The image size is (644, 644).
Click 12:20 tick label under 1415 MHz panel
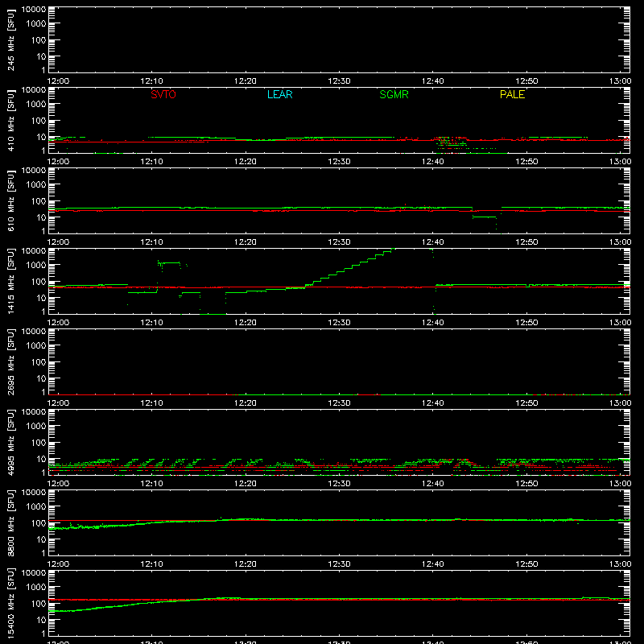click(246, 323)
